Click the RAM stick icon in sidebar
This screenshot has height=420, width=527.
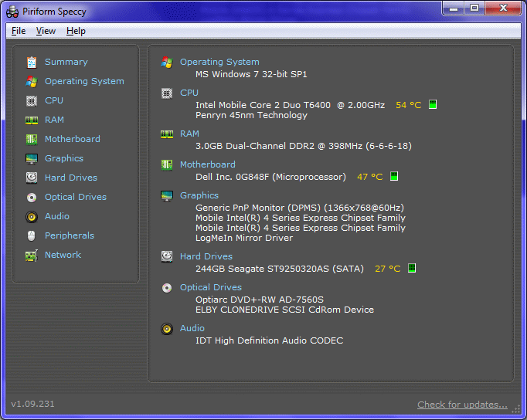click(32, 120)
